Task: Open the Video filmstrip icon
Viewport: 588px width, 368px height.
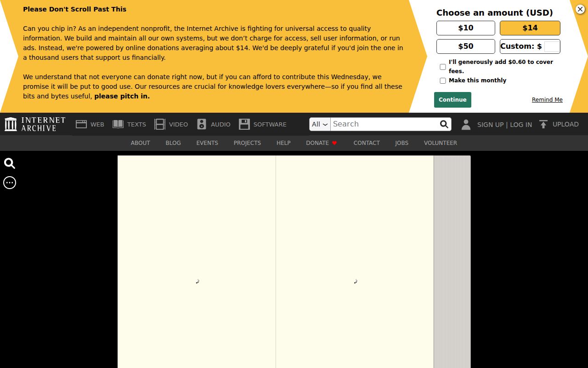Action: 160,124
